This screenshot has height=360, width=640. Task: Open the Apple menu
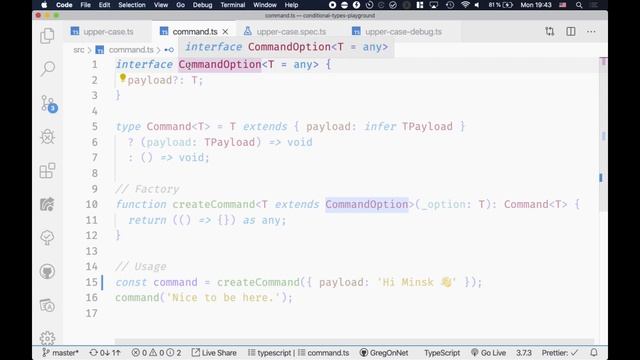point(44,5)
